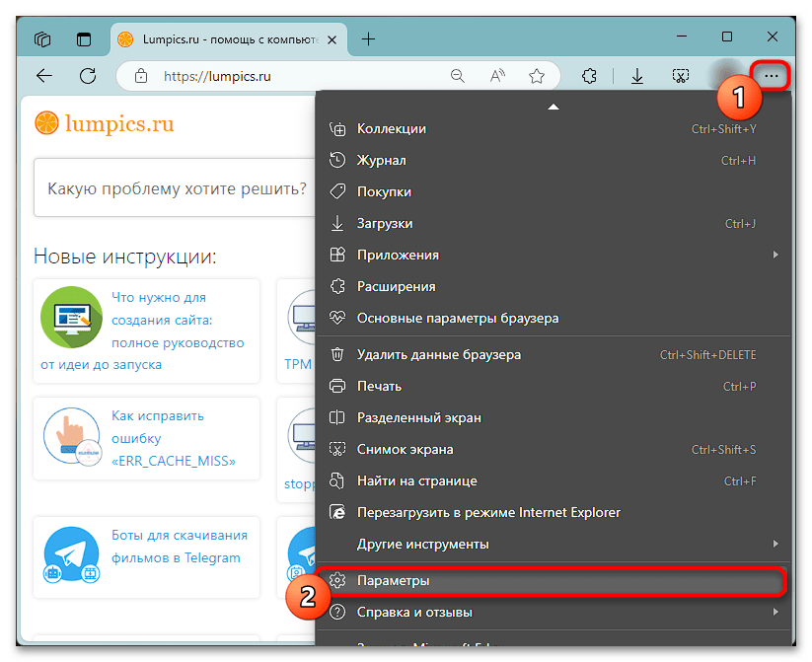The height and width of the screenshot is (662, 812).
Task: Activate the Read aloud icon
Action: point(496,75)
